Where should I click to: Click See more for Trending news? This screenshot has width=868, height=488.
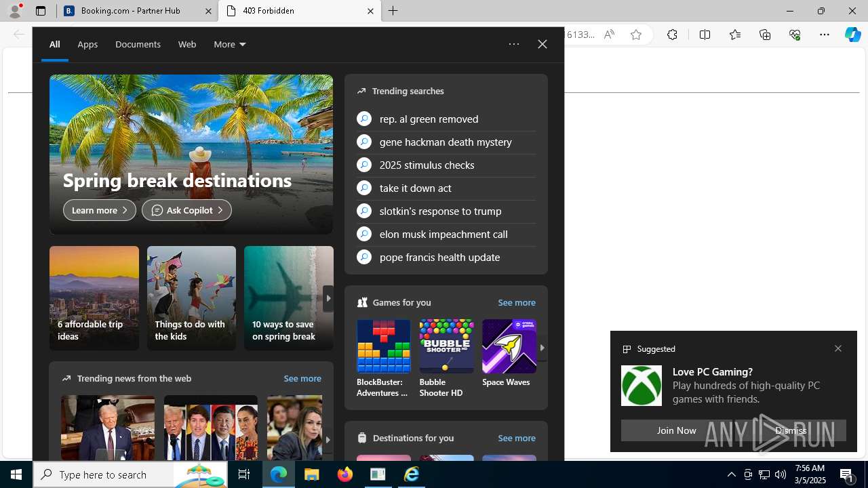pyautogui.click(x=302, y=378)
